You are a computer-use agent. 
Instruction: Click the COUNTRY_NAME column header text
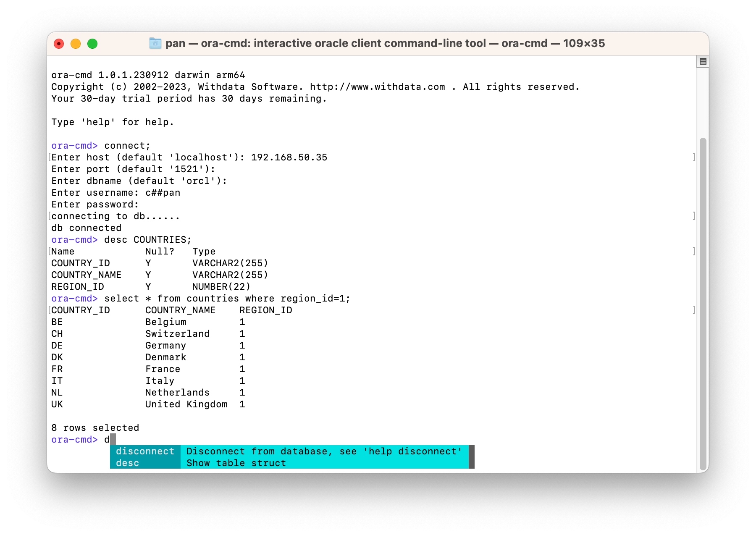tap(180, 310)
